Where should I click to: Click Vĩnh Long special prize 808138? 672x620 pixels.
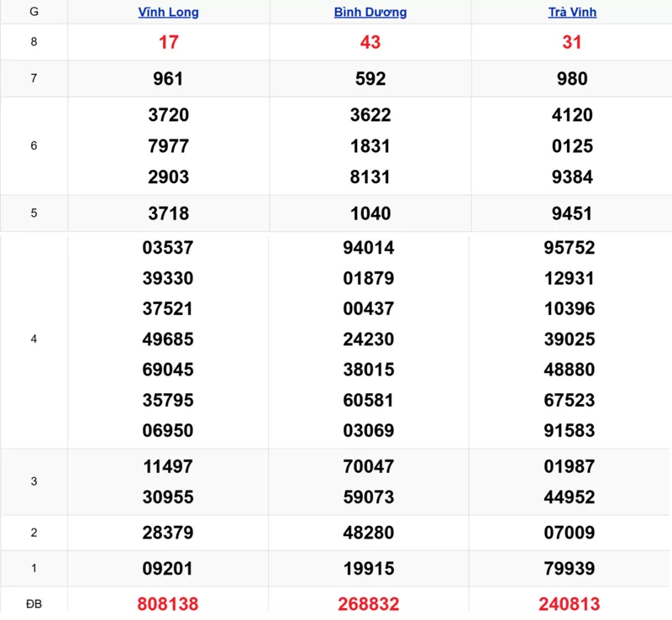click(168, 604)
